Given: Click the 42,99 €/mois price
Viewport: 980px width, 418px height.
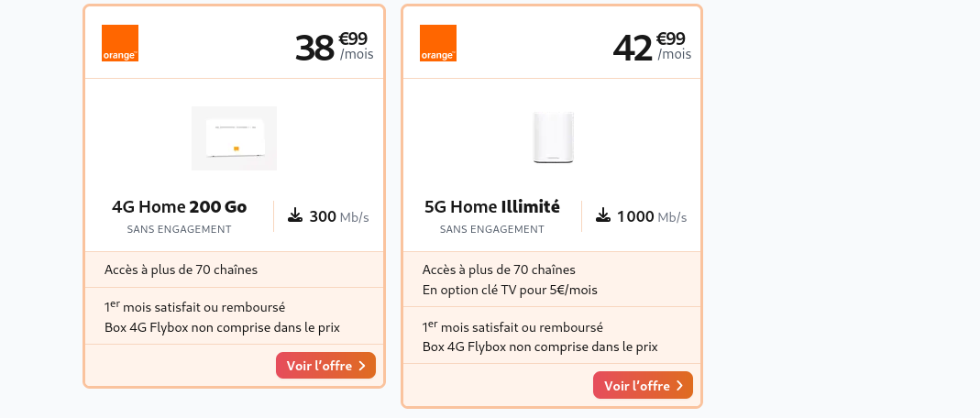Looking at the screenshot, I should point(652,47).
